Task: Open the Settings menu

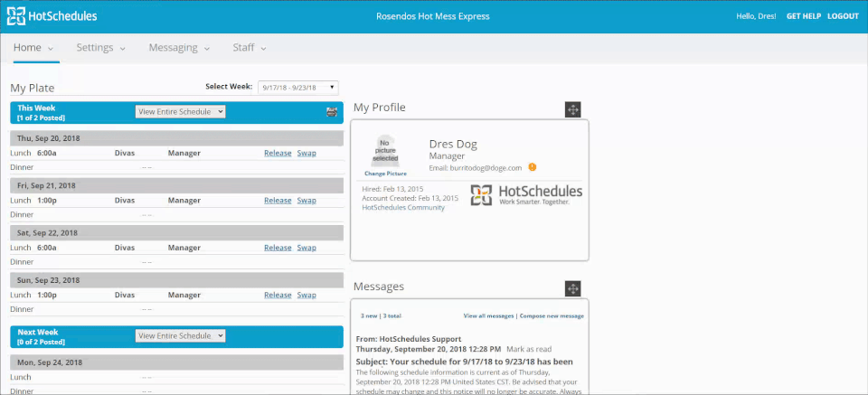Action: [x=100, y=48]
